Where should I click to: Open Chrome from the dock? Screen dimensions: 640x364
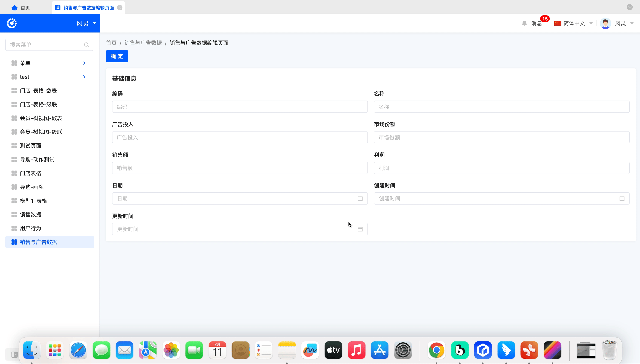pos(436,350)
